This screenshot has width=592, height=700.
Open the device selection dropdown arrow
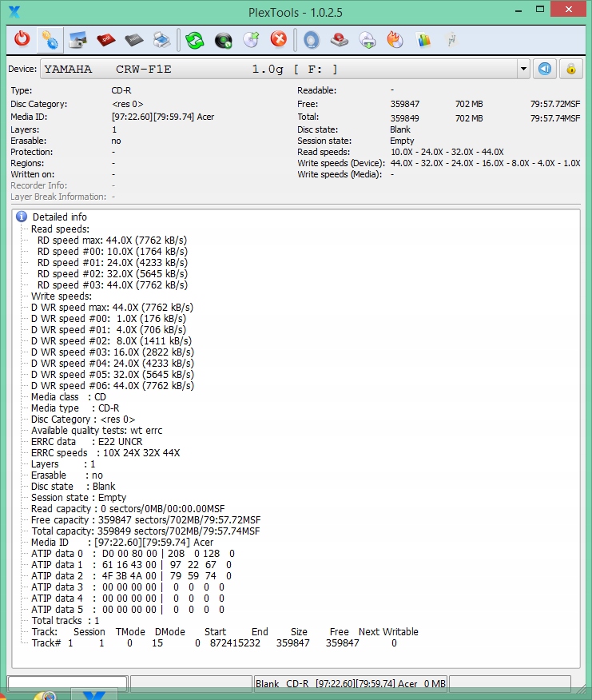(x=523, y=70)
